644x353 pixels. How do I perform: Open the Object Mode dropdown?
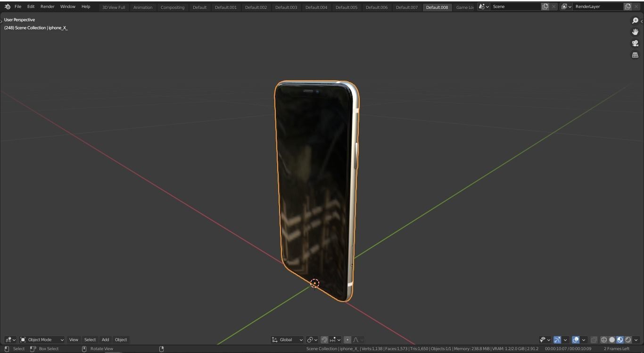click(x=42, y=340)
